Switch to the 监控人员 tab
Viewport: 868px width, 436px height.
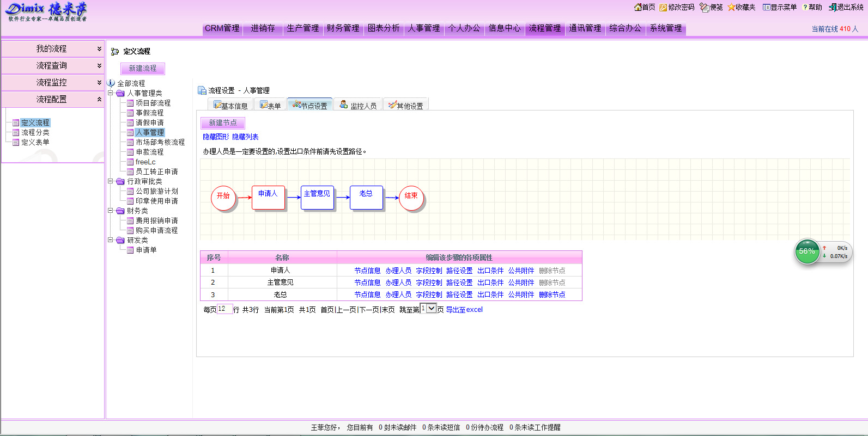coord(358,106)
